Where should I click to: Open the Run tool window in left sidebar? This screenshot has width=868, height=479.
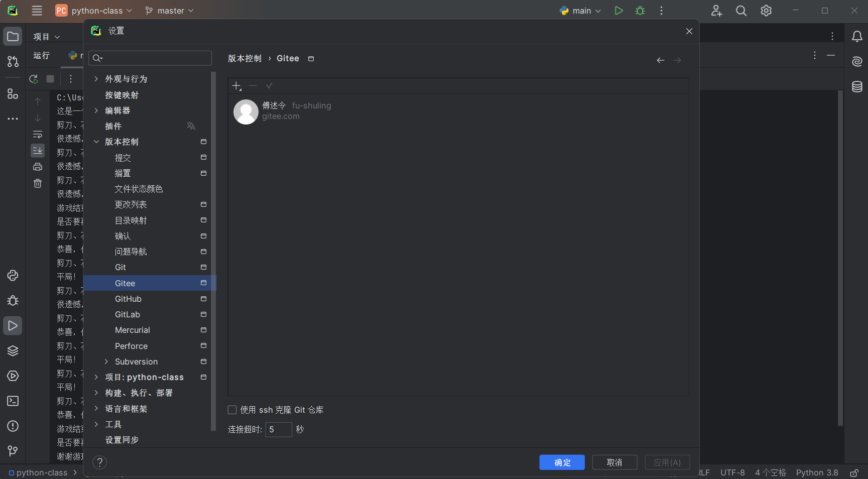[x=13, y=326]
